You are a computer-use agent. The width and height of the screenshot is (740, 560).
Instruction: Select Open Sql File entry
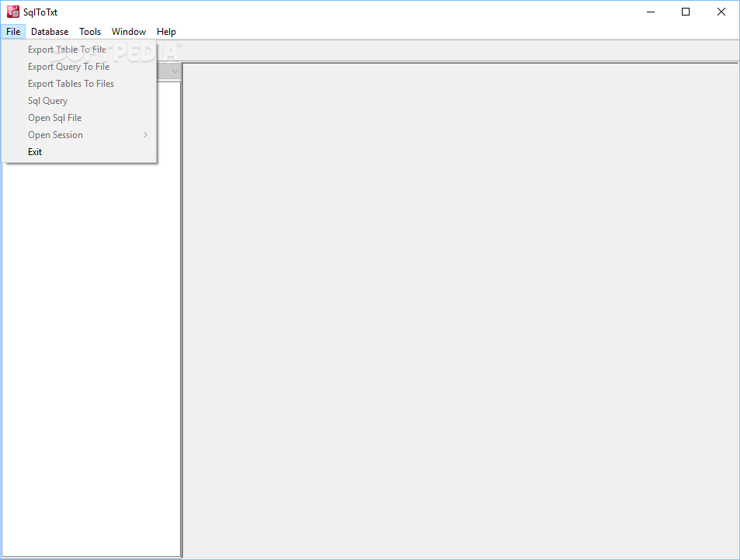(79, 117)
